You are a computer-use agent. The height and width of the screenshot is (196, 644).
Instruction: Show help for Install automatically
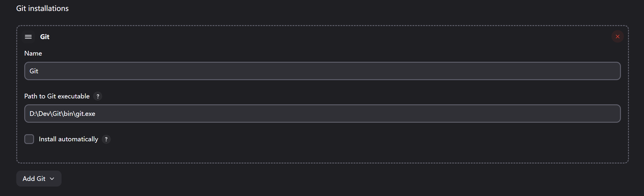click(x=106, y=139)
